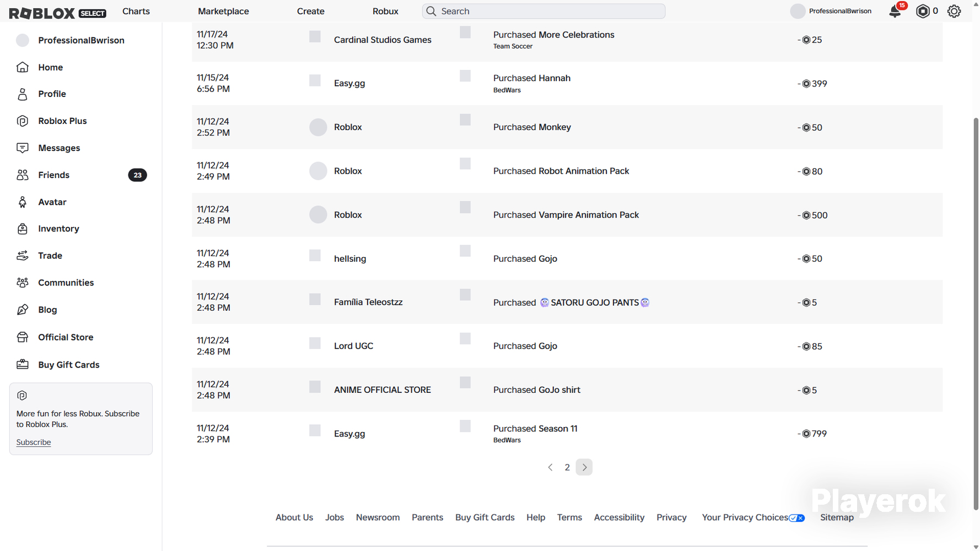980x551 pixels.
Task: Click the Subscribe link for Roblox Plus
Action: click(x=34, y=442)
